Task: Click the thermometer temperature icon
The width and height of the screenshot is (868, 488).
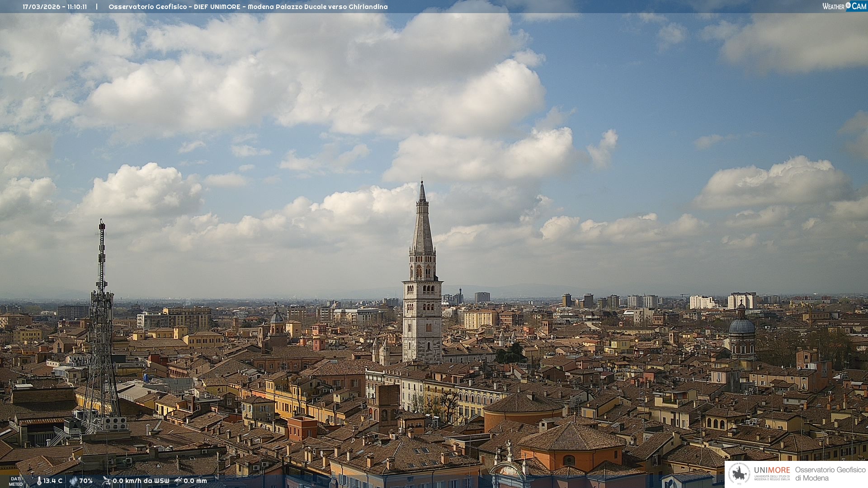Action: tap(39, 481)
